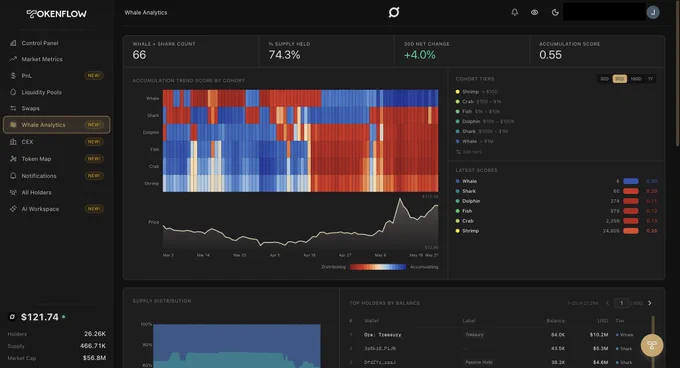The height and width of the screenshot is (368, 680).
Task: Open the Token Map icon
Action: tap(13, 159)
